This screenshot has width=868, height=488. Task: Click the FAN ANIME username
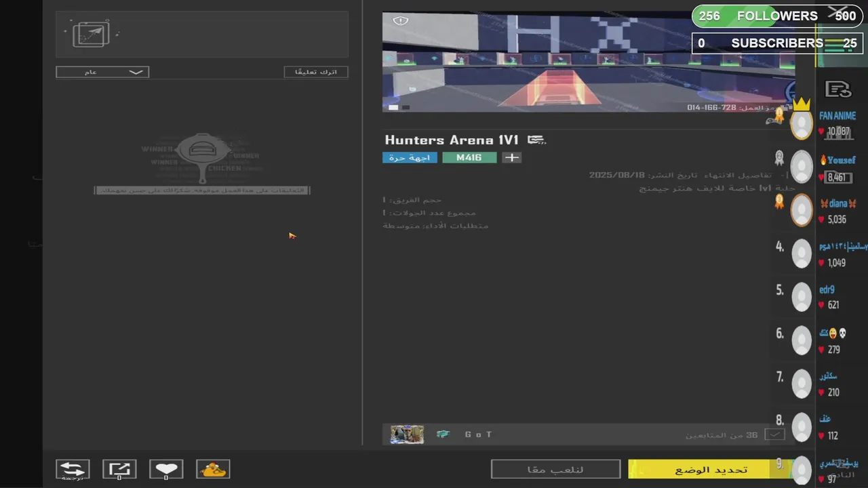837,117
